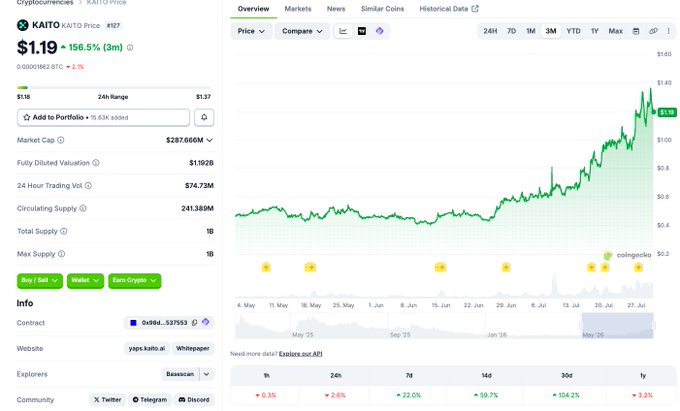Open the Compare dropdown
Viewport: 680px width, 411px height.
[302, 31]
